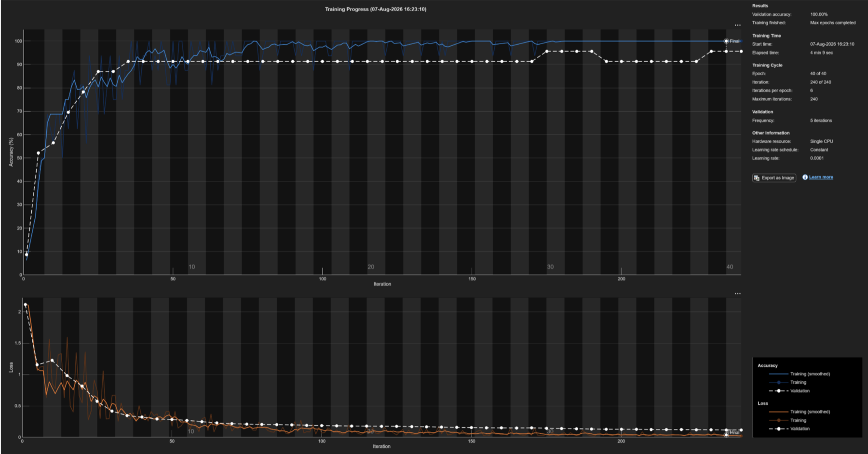Select the Final marker on the loss plot

[726, 435]
